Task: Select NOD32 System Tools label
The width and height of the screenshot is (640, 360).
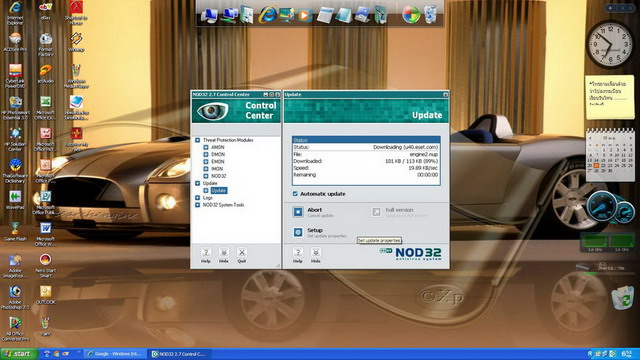Action: (x=223, y=205)
